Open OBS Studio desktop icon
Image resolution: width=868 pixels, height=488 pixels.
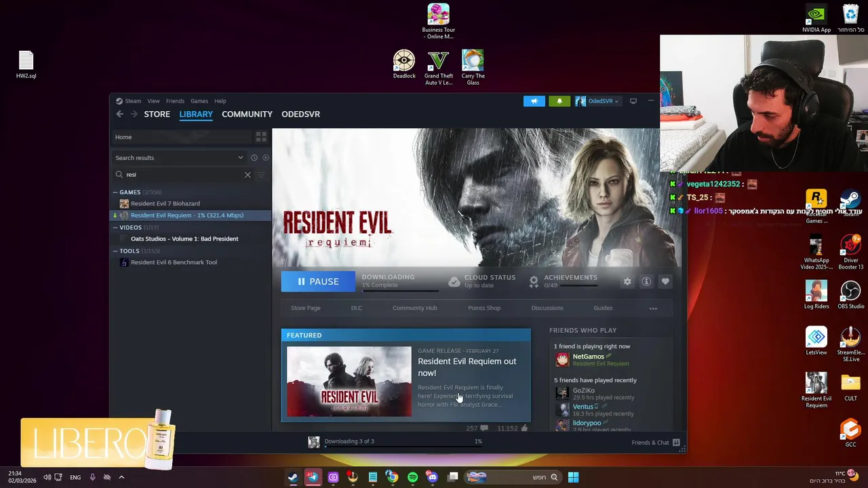click(x=850, y=296)
